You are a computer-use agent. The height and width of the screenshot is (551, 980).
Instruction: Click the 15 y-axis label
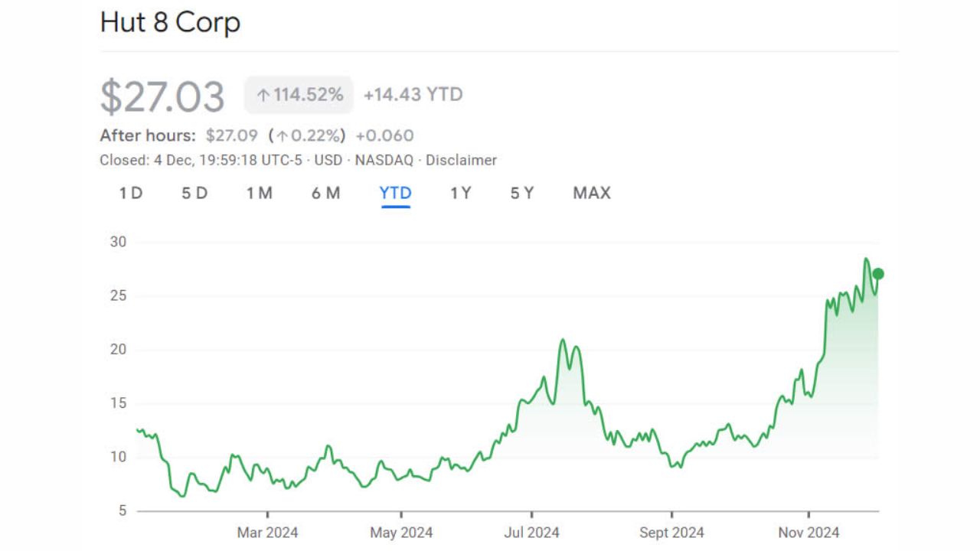coord(119,403)
